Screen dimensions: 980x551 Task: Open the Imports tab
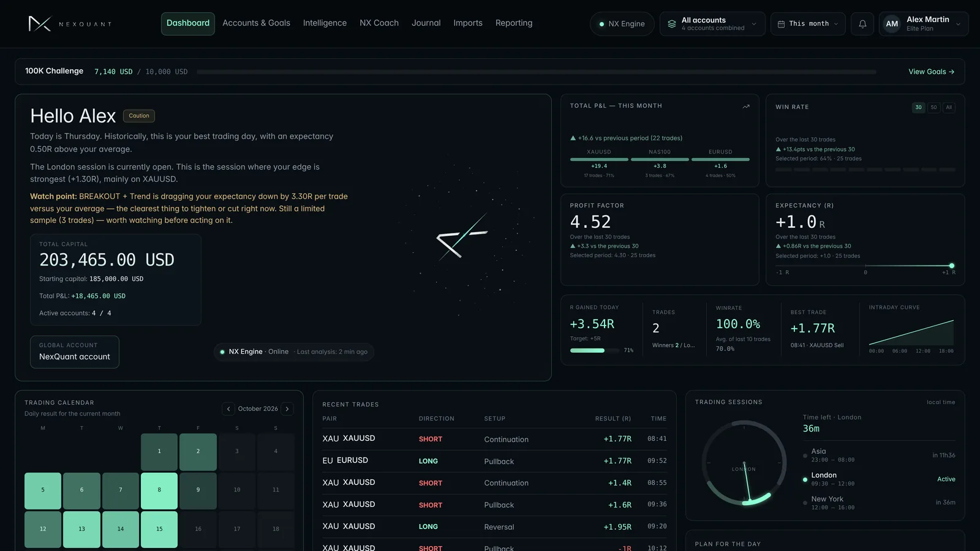tap(468, 23)
